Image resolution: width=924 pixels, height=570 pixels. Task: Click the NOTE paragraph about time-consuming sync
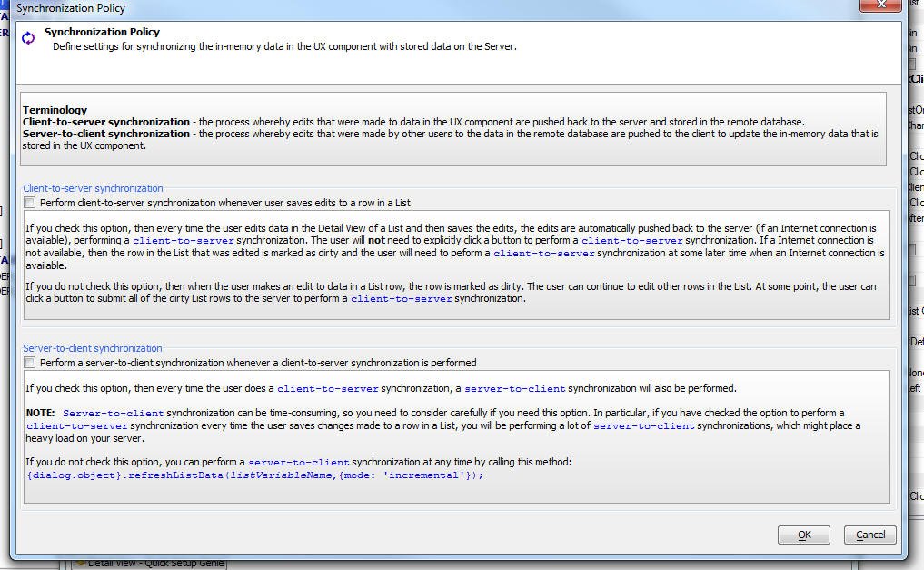436,425
